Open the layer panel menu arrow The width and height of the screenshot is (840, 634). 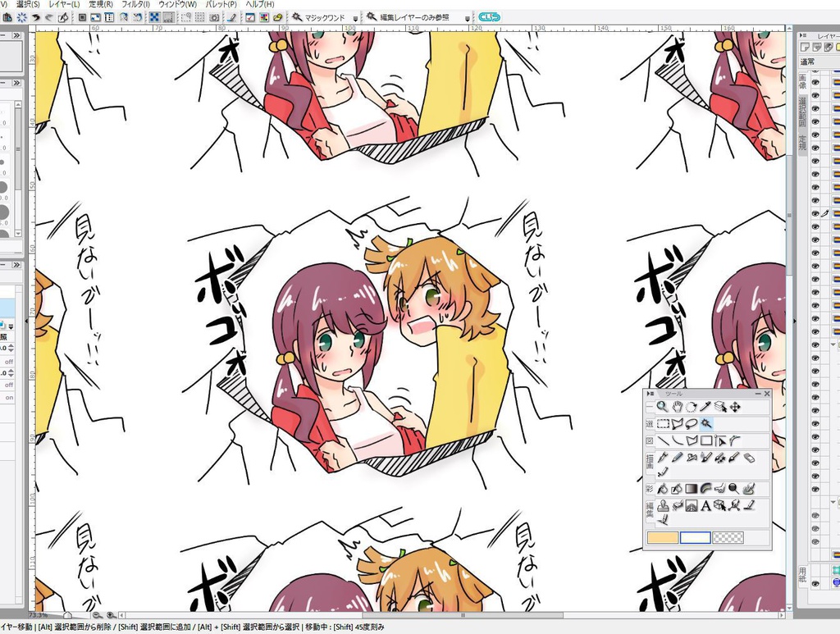(x=802, y=35)
